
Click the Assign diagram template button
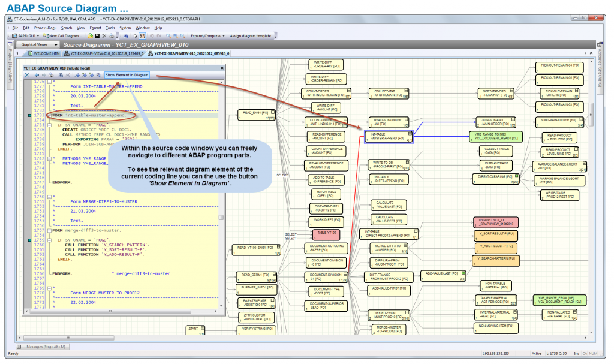click(x=249, y=36)
